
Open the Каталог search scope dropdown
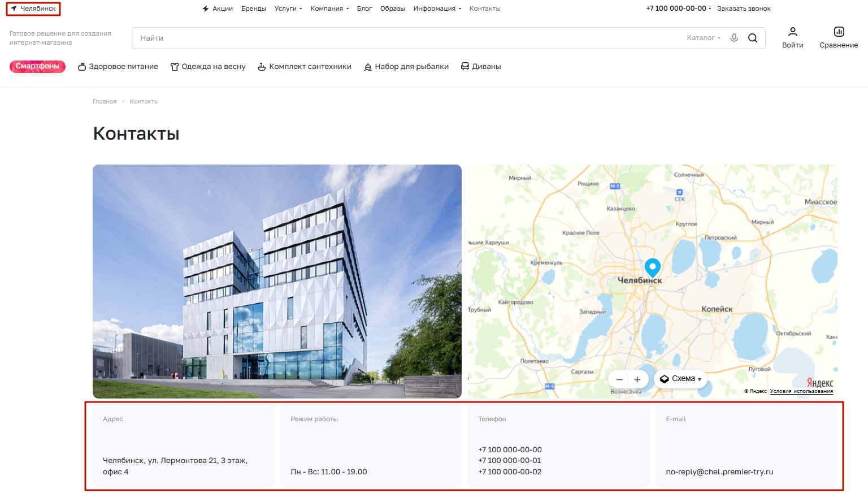click(x=703, y=38)
